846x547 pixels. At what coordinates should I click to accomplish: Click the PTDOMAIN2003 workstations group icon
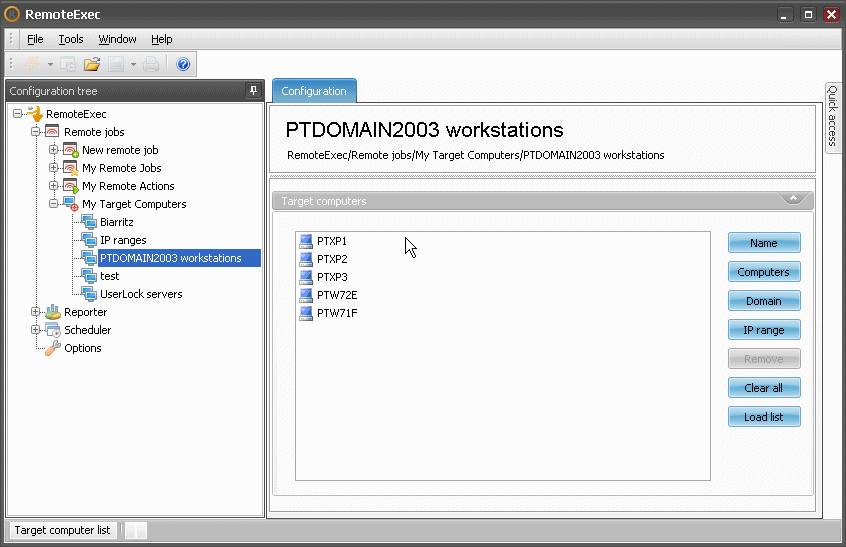pyautogui.click(x=89, y=258)
